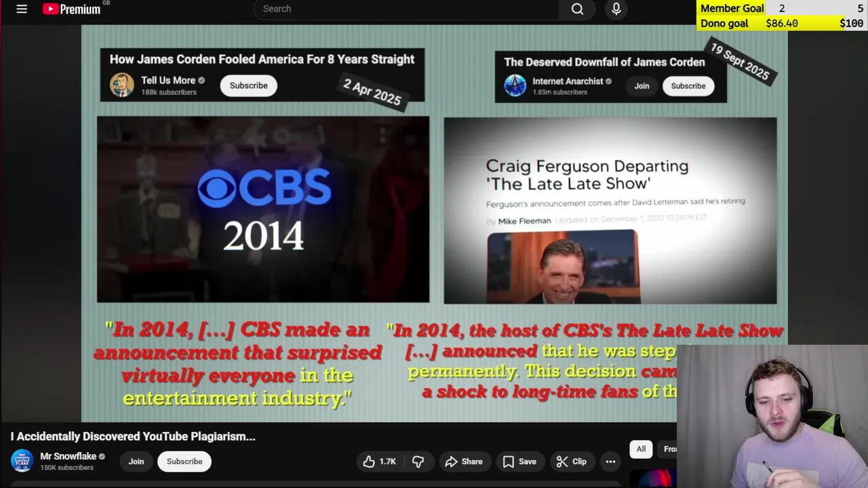Dislike the video with thumbs down
Image resolution: width=868 pixels, height=488 pixels.
tap(418, 462)
